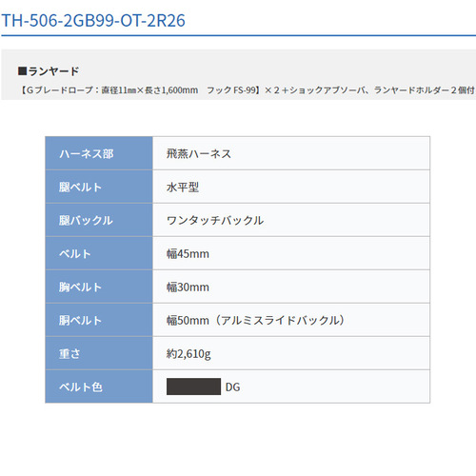The width and height of the screenshot is (476, 476).
Task: Click the lanyard rope specification description text
Action: coord(248,90)
